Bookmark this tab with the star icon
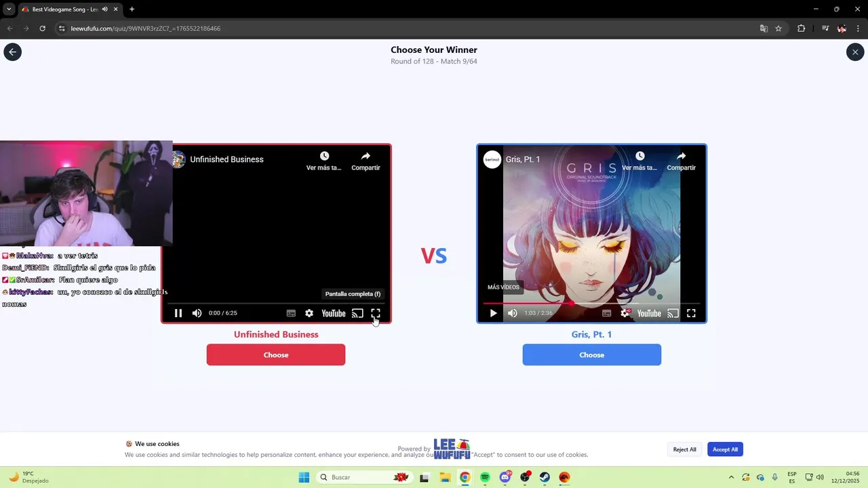This screenshot has width=868, height=488. click(x=778, y=28)
